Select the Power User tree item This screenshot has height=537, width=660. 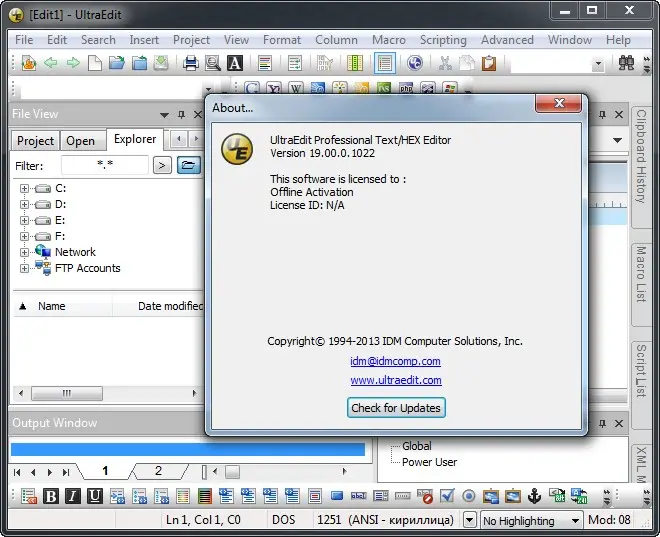(x=429, y=463)
